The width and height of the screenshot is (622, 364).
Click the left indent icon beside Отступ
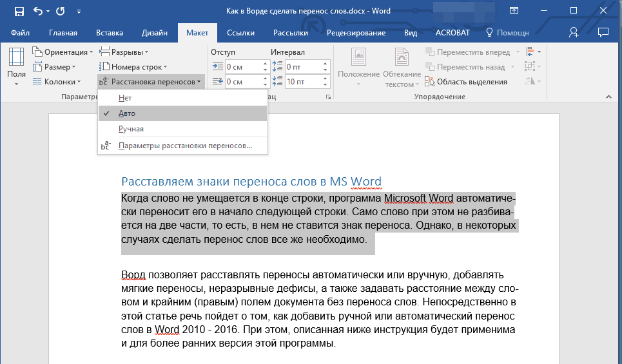point(217,66)
